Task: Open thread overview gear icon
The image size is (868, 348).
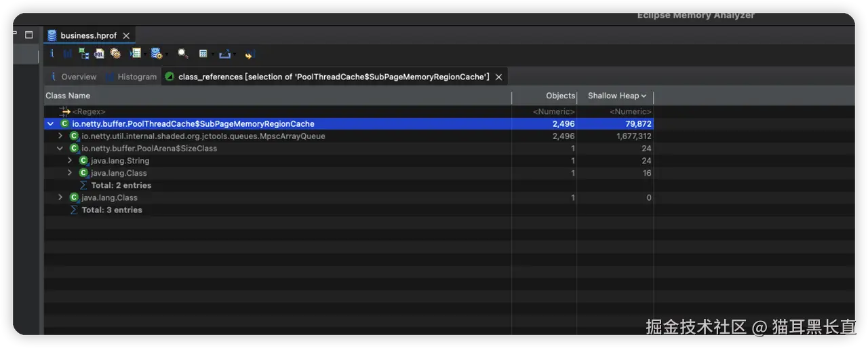Action: pyautogui.click(x=115, y=54)
